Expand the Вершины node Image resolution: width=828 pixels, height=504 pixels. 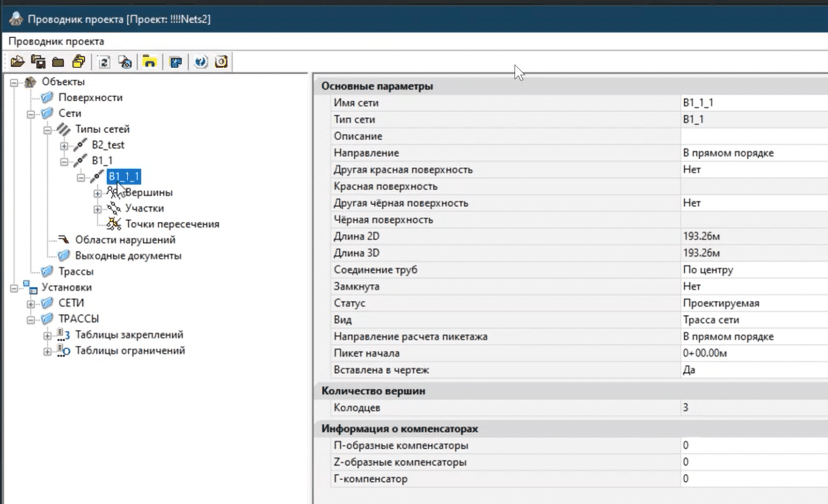pos(97,193)
